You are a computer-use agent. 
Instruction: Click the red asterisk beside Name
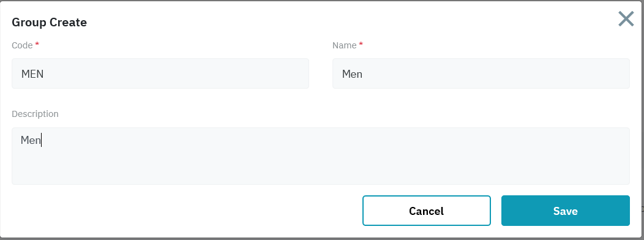[361, 44]
